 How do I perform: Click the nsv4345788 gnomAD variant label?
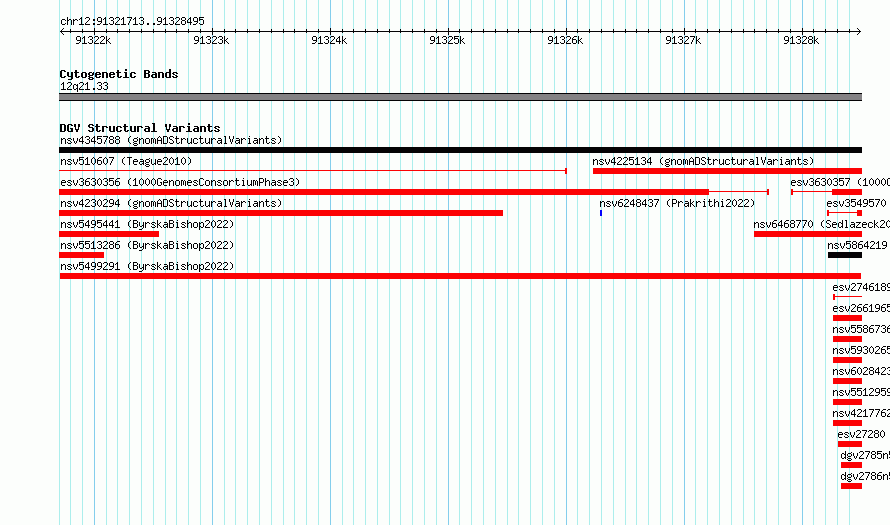click(171, 140)
